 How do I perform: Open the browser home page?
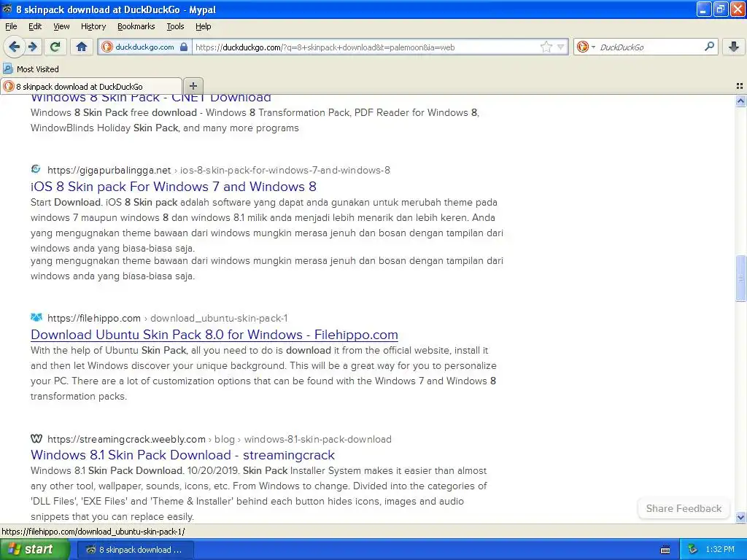tap(82, 47)
